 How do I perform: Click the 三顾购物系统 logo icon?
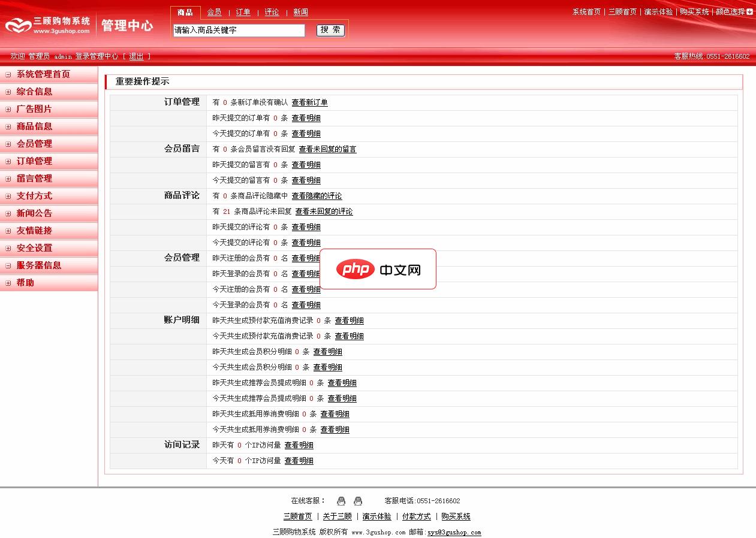[18, 25]
